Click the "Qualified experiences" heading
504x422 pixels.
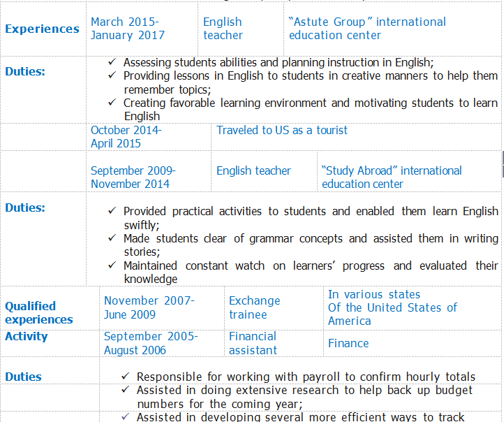pyautogui.click(x=39, y=312)
